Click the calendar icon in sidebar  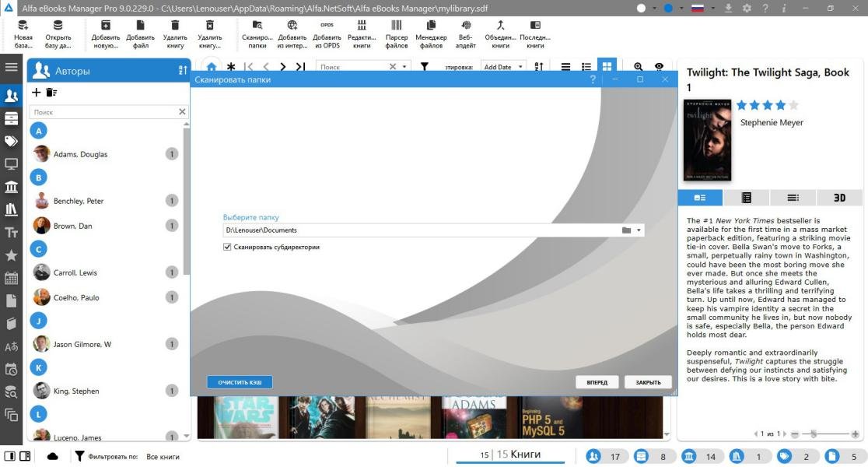click(11, 278)
